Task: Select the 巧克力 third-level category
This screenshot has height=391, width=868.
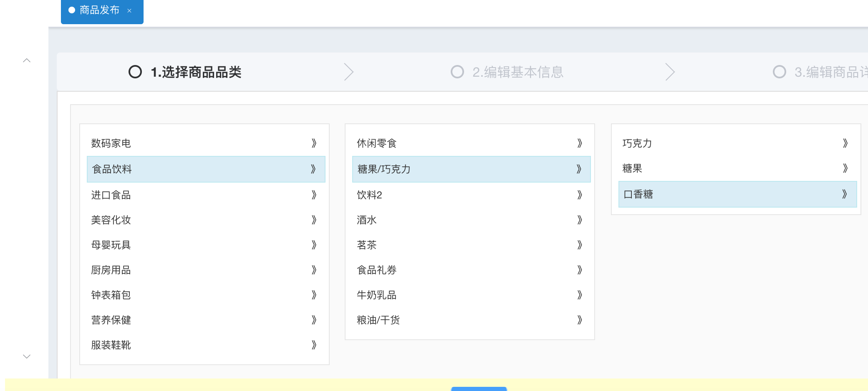Action: pos(737,143)
